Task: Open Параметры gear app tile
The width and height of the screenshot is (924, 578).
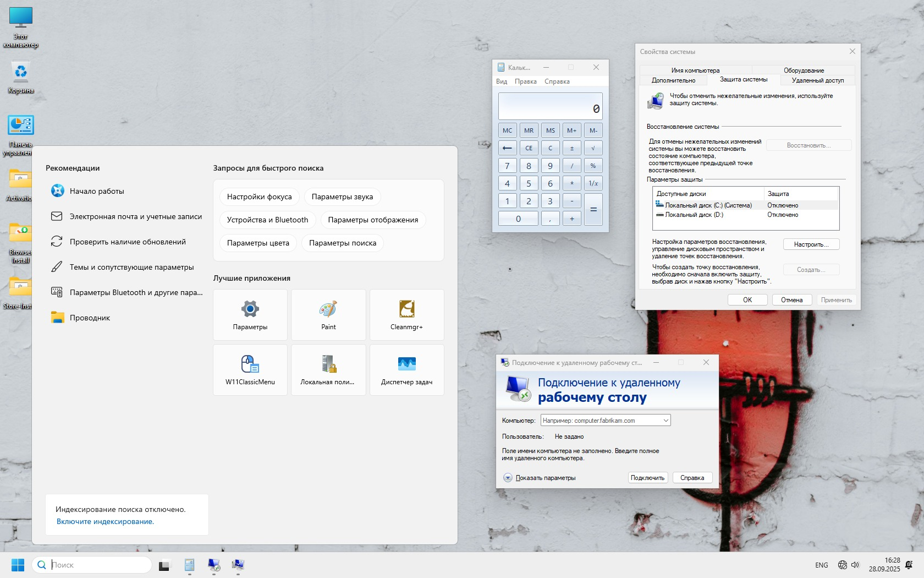Action: coord(250,314)
